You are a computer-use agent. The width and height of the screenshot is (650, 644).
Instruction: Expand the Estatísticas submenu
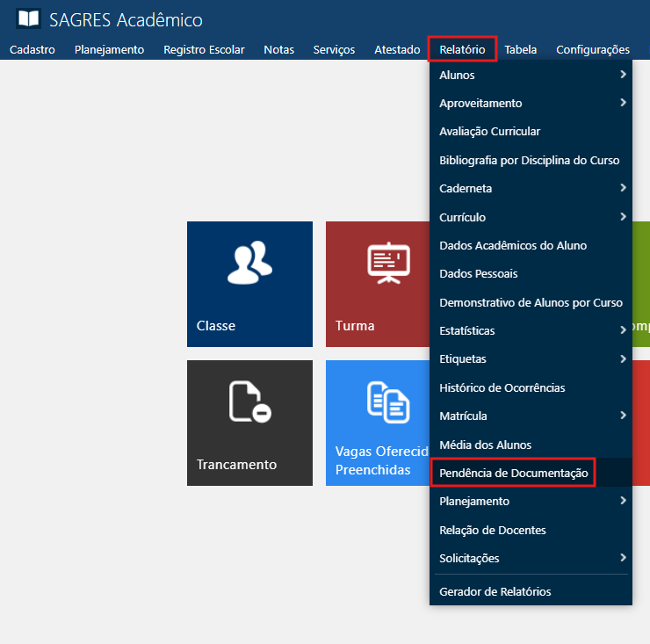pos(622,330)
